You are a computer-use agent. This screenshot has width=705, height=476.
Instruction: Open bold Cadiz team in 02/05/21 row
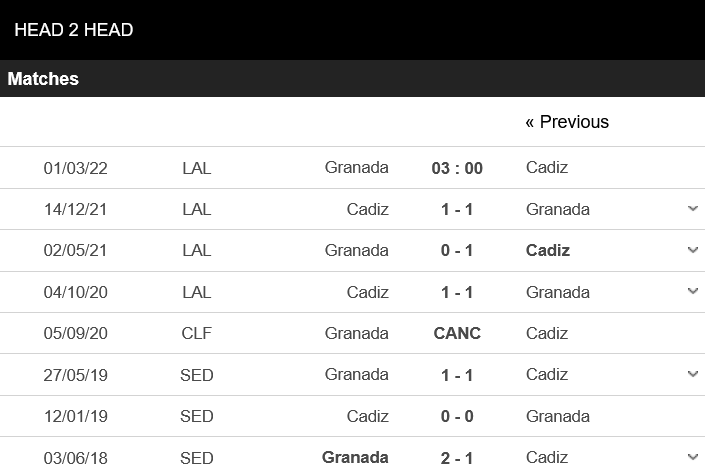pyautogui.click(x=548, y=250)
